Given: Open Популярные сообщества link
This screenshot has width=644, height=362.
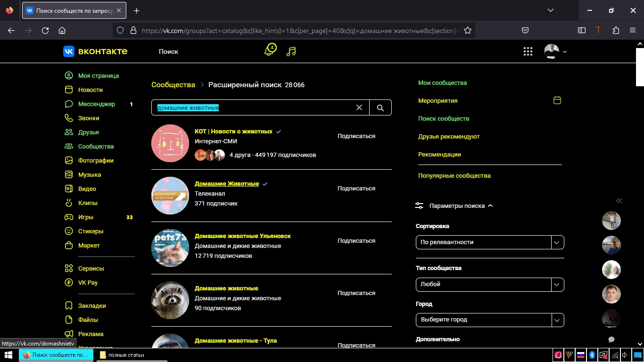Looking at the screenshot, I should (454, 175).
